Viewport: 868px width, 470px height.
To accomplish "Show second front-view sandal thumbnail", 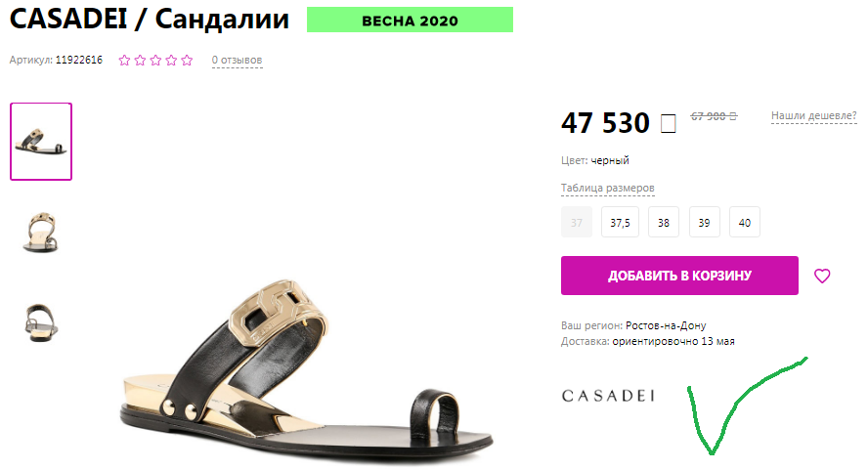I will pos(40,233).
